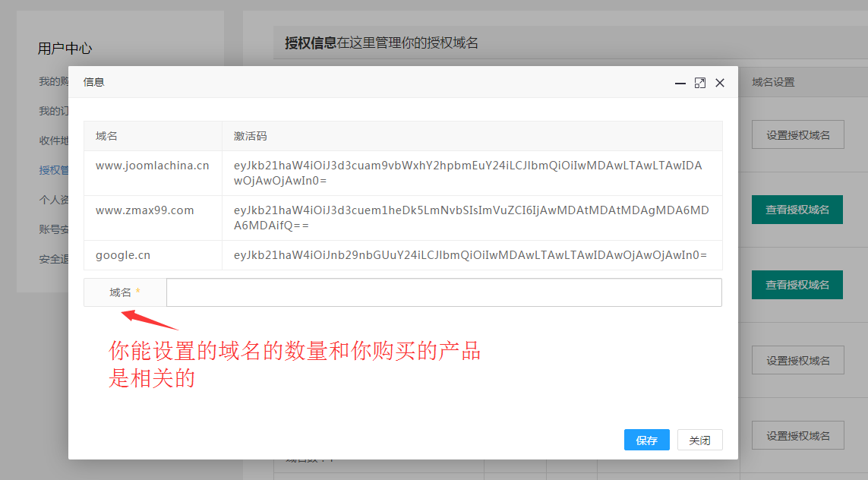The height and width of the screenshot is (480, 868).
Task: Click the 激活码 table column header
Action: 251,136
